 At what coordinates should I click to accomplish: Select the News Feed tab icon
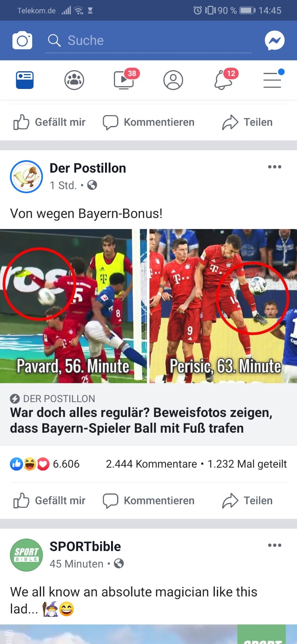point(25,80)
